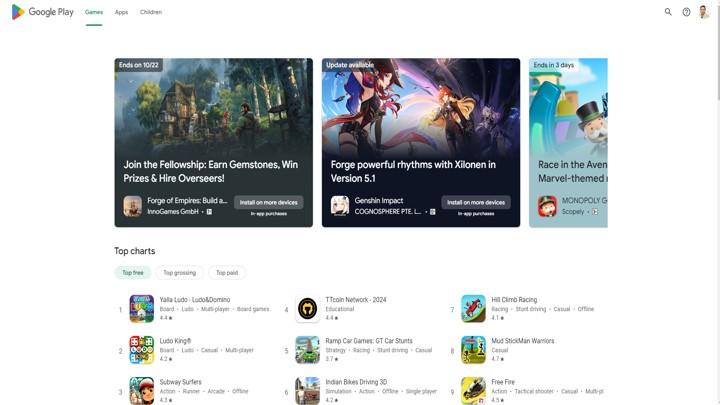Click the MONOPOLY GO app icon

point(547,206)
